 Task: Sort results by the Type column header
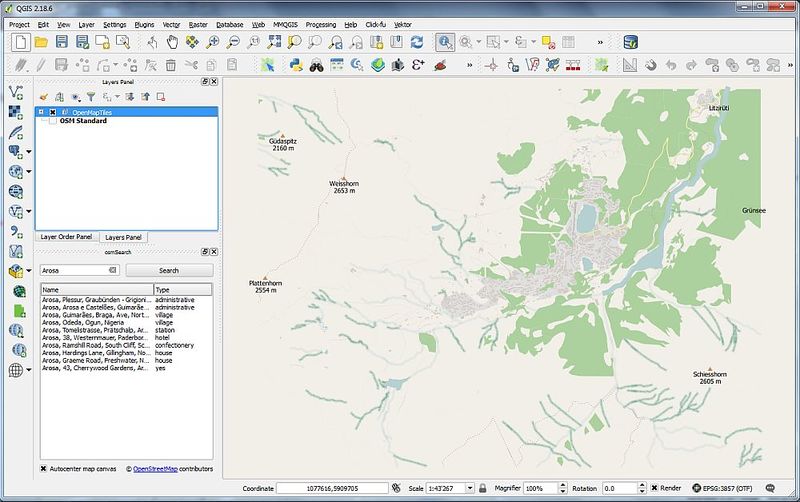[x=183, y=289]
